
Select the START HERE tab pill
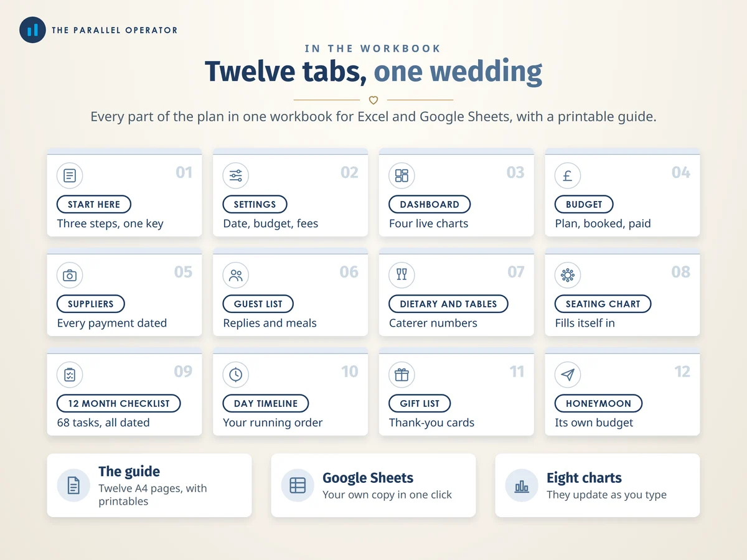(94, 204)
